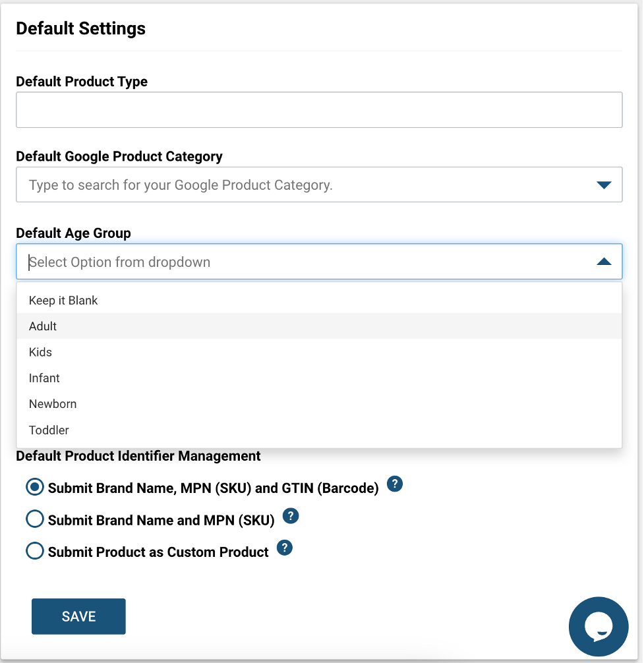Click the Default Settings heading
This screenshot has height=663, width=644.
81,28
